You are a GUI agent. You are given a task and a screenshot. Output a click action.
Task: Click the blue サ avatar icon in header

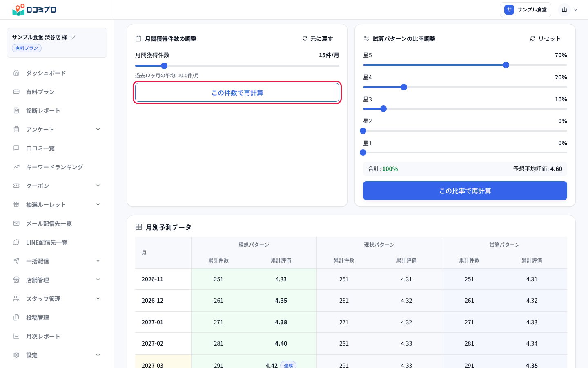(509, 10)
